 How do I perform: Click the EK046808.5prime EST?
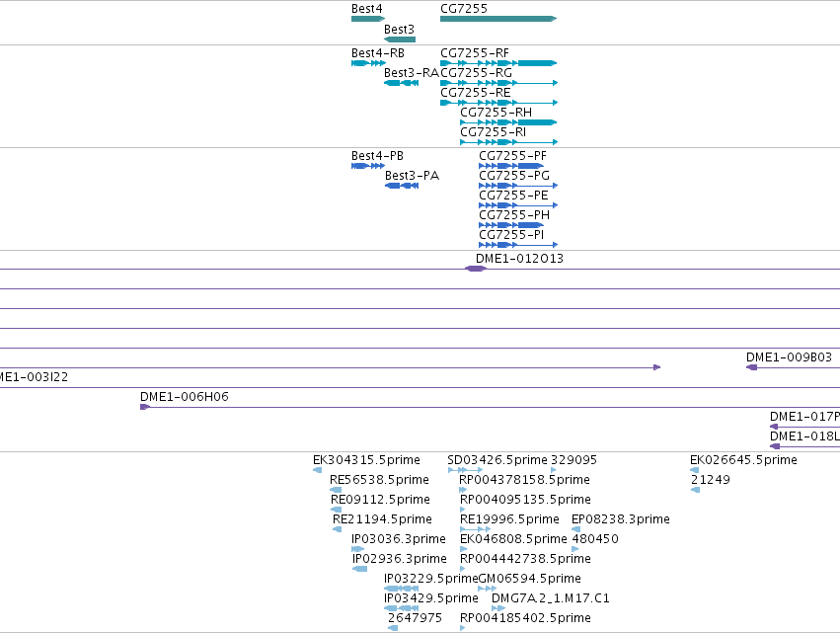point(463,549)
